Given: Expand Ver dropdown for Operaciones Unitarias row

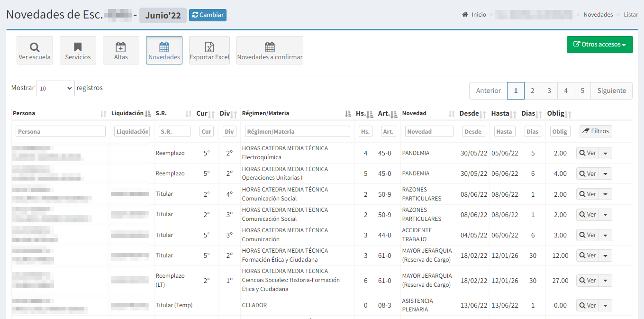Looking at the screenshot, I should (606, 173).
